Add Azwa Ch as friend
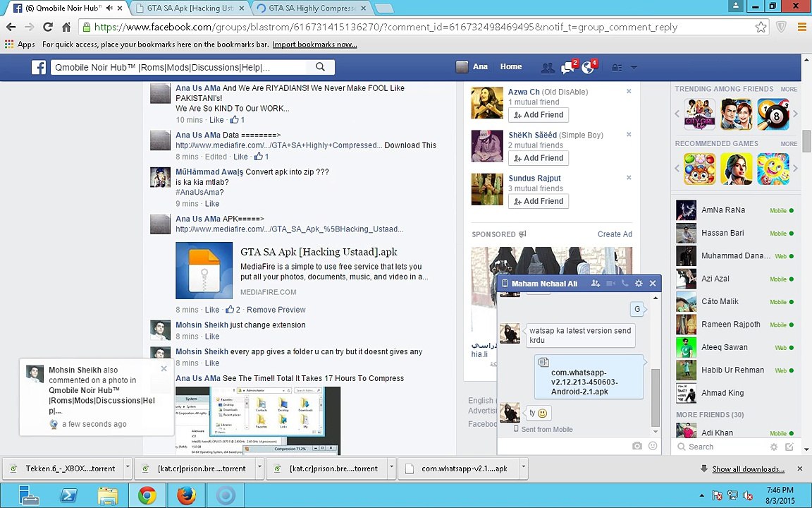The height and width of the screenshot is (508, 812). [x=539, y=114]
